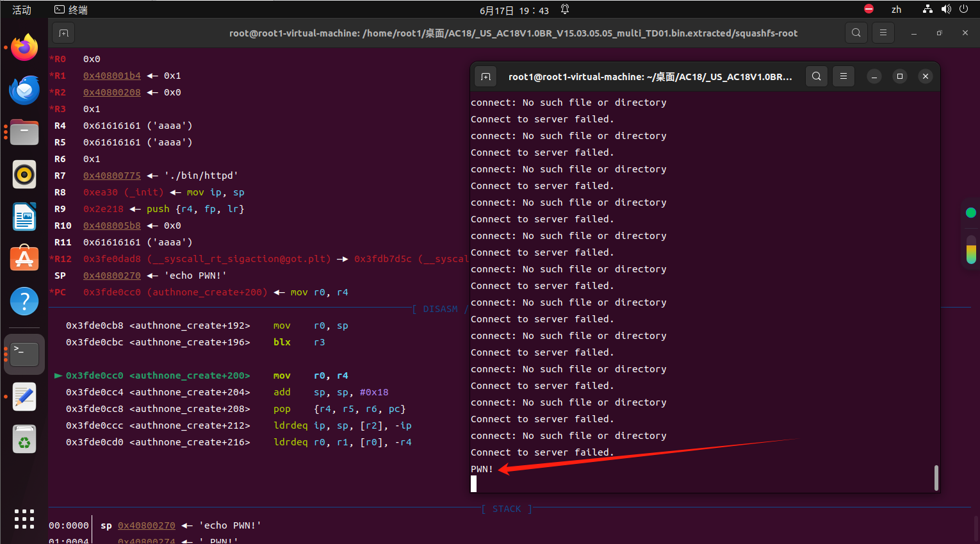Click the R4 value 0x61616161 ('aaaa')
The height and width of the screenshot is (544, 980).
coord(138,126)
